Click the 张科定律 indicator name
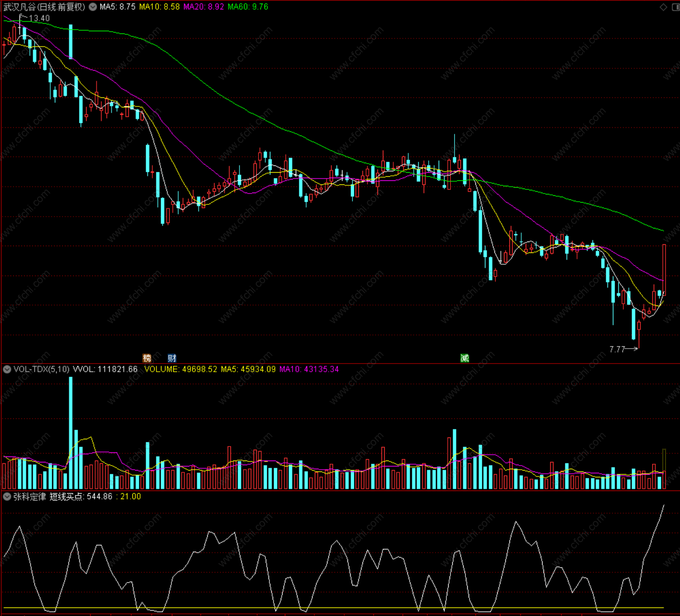Image resolution: width=680 pixels, height=616 pixels. pyautogui.click(x=29, y=497)
